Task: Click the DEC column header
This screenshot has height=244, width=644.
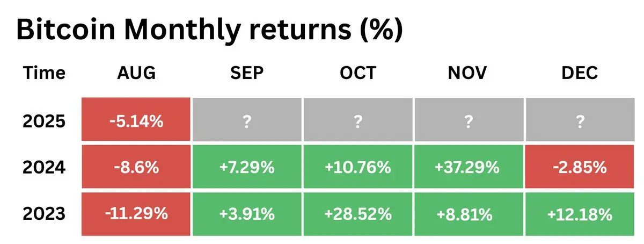Action: pyautogui.click(x=580, y=73)
